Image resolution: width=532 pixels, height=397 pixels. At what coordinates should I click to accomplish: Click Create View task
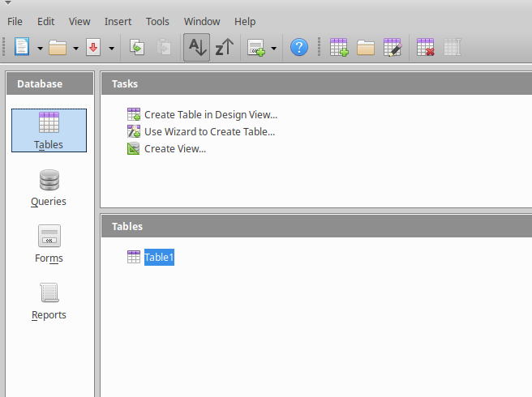click(x=166, y=148)
